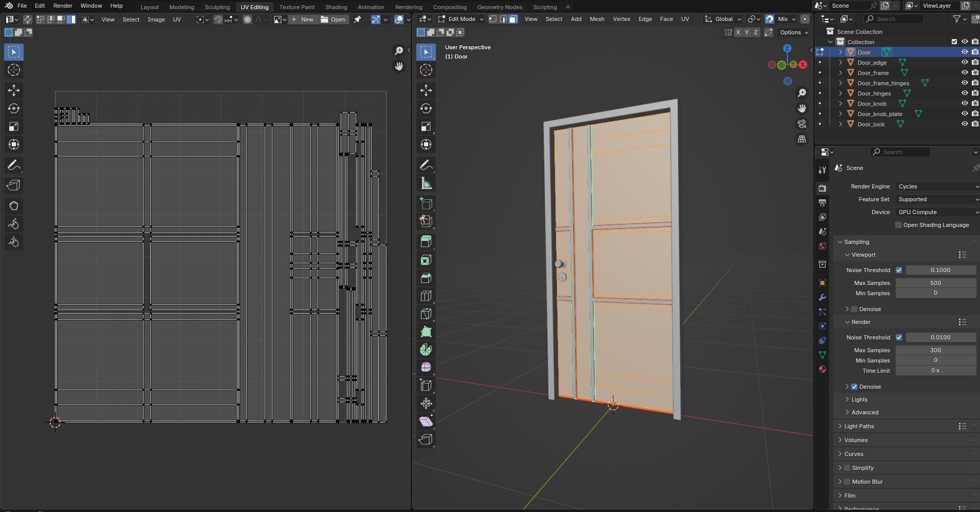Click the Open image button
This screenshot has height=512, width=980.
point(333,20)
